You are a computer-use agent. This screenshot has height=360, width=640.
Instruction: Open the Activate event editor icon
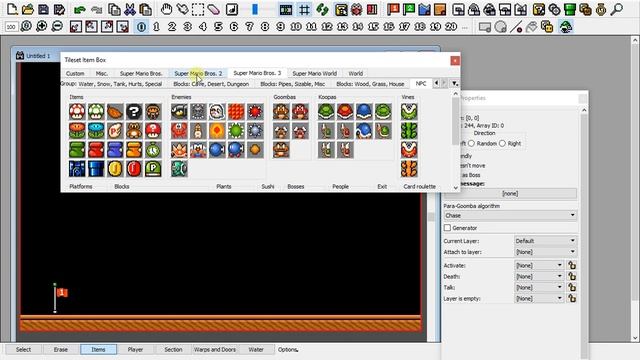572,265
